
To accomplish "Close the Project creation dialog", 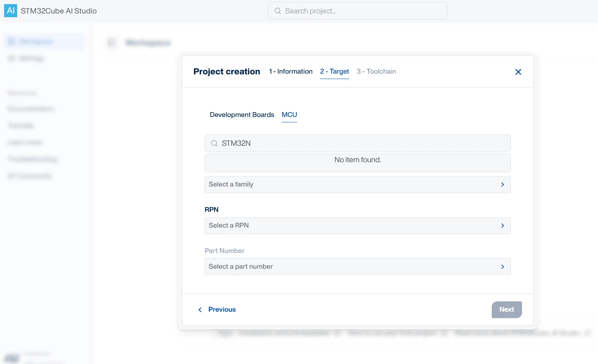I will pos(518,72).
